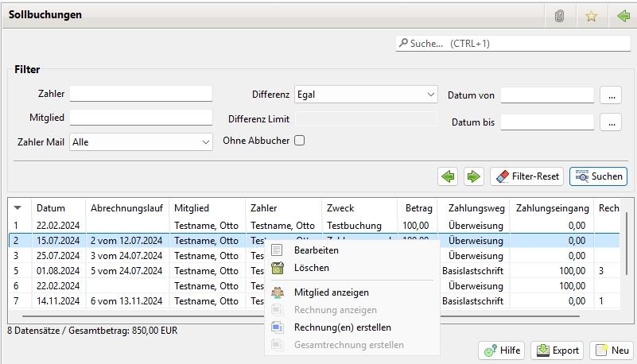637x364 pixels.
Task: Enable the Ohne Abbucher checkbox
Action: click(300, 141)
